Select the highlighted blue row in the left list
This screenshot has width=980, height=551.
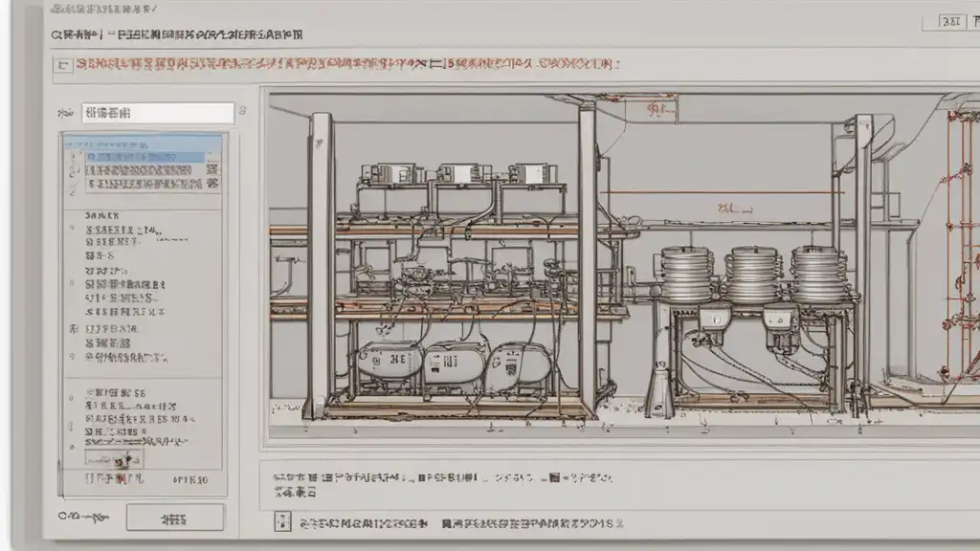144,156
